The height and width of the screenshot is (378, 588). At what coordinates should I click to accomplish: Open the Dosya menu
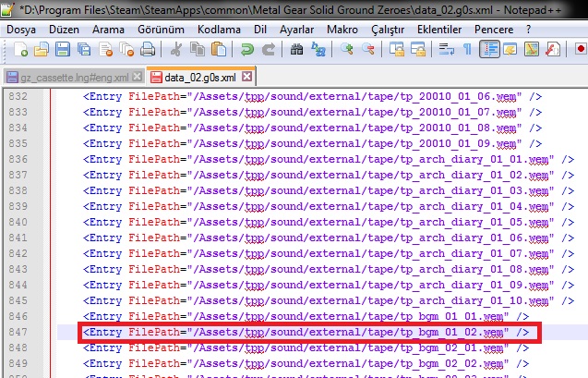pos(21,30)
